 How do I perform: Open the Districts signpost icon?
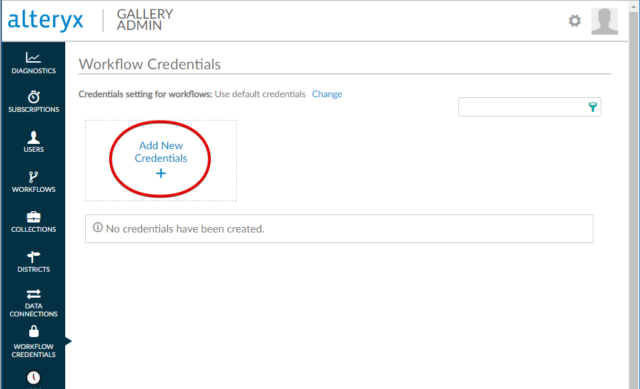click(33, 257)
